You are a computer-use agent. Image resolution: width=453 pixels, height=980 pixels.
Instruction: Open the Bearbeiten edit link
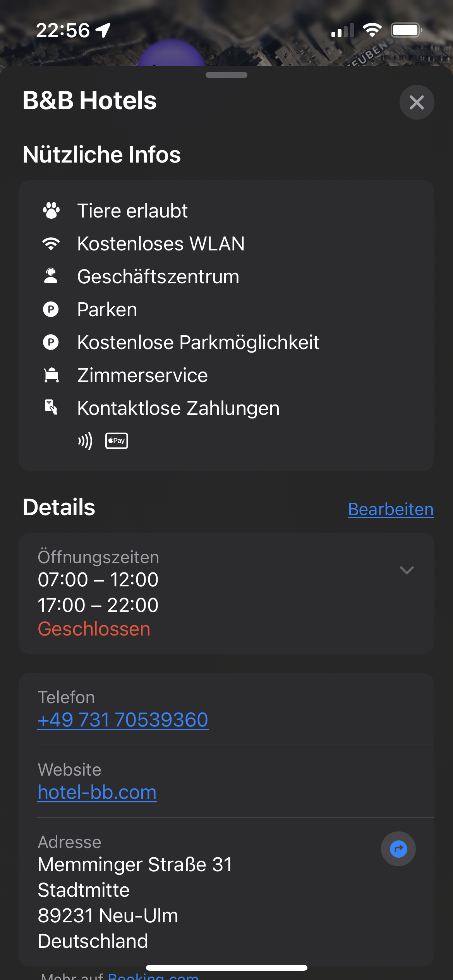pyautogui.click(x=390, y=509)
